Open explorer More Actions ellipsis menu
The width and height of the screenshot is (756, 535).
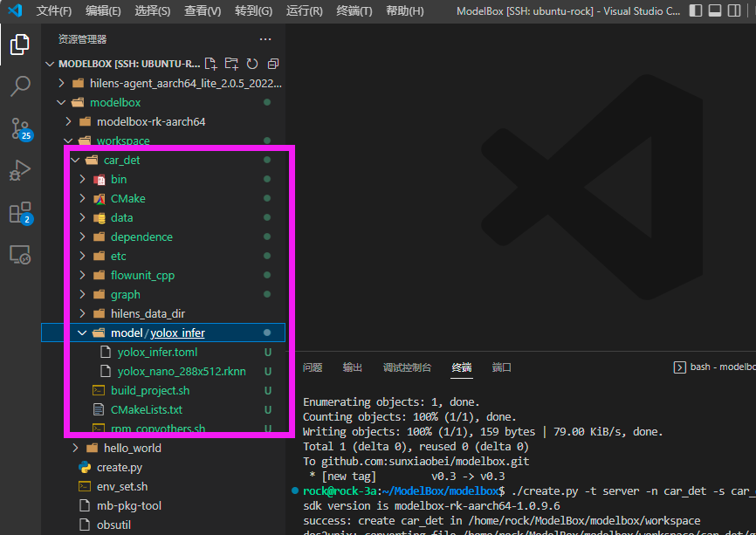pyautogui.click(x=265, y=39)
